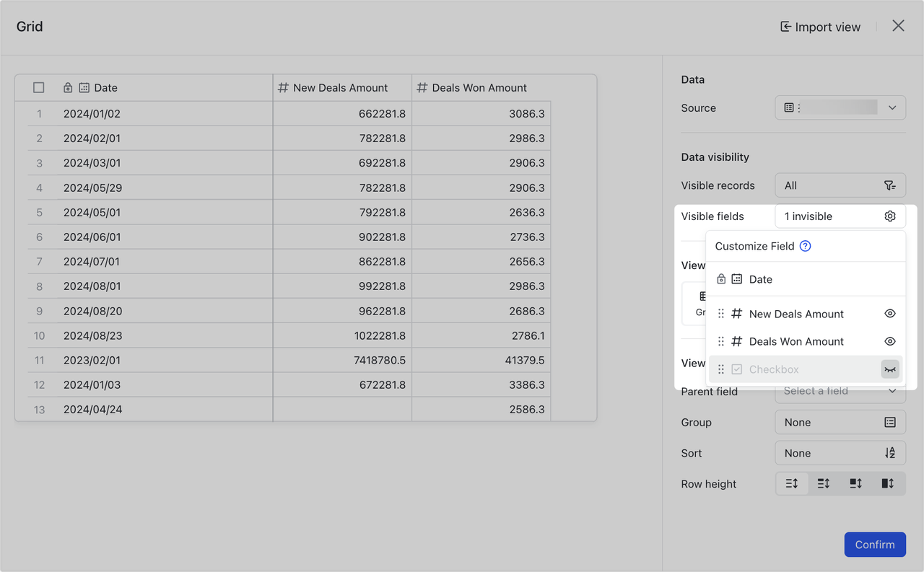Click the cell with value 2786.1
The height and width of the screenshot is (572, 924).
click(481, 335)
